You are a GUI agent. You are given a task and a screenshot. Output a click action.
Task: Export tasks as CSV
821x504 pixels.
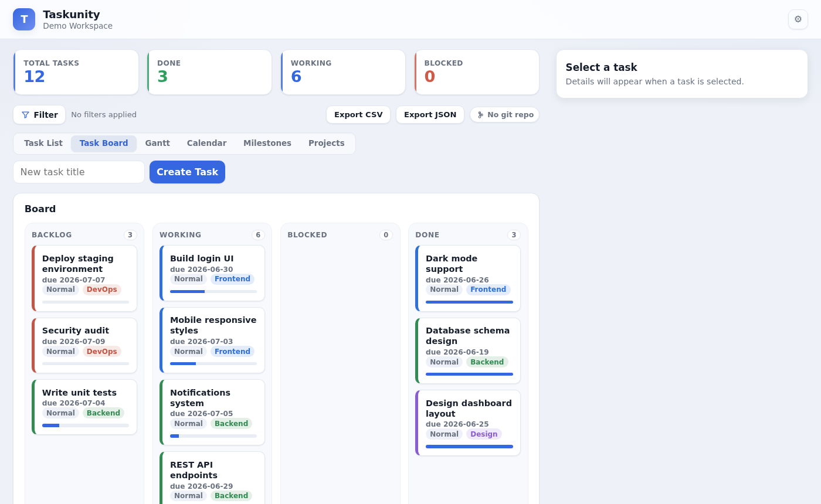point(358,115)
